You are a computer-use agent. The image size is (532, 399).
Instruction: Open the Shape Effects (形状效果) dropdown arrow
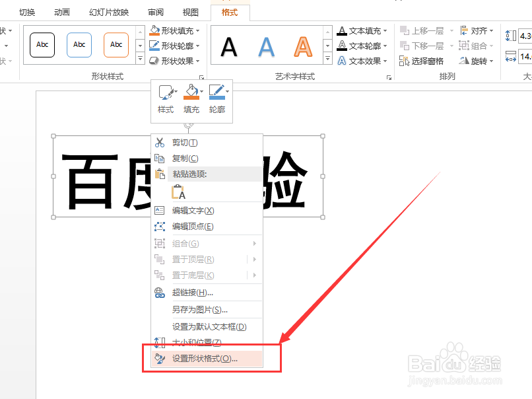click(x=198, y=61)
